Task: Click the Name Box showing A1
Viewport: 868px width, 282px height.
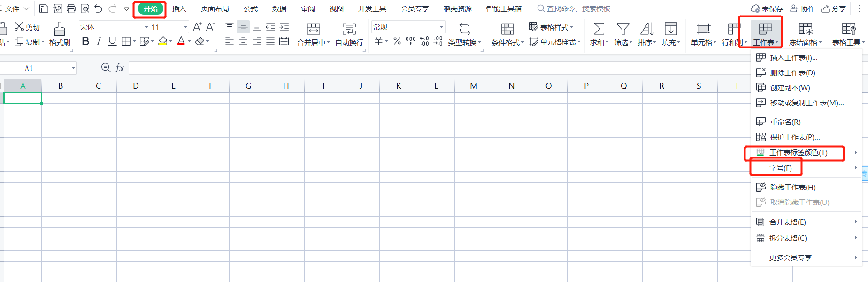Action: (38, 68)
